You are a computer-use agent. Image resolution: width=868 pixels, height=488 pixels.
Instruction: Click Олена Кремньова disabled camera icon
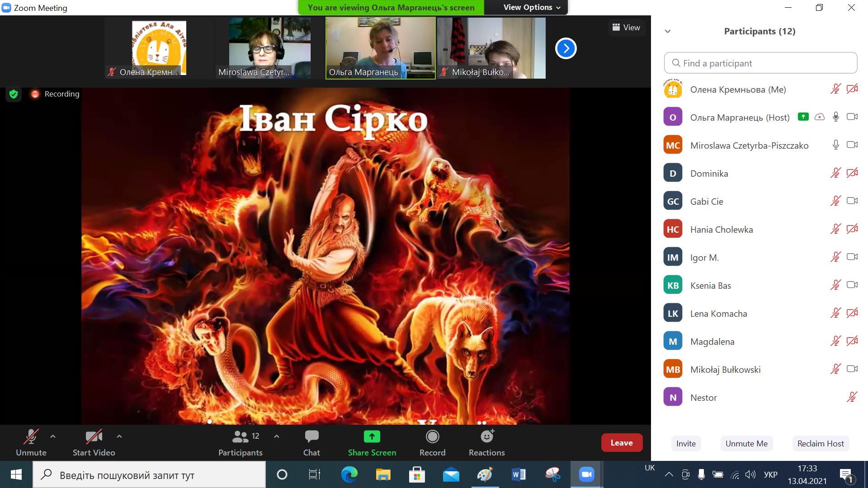click(852, 89)
